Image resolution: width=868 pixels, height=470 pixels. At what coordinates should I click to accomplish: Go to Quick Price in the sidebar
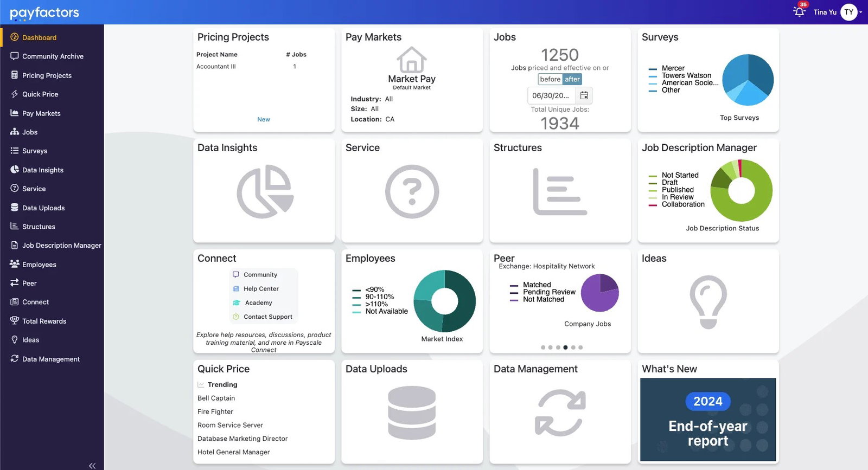point(52,94)
